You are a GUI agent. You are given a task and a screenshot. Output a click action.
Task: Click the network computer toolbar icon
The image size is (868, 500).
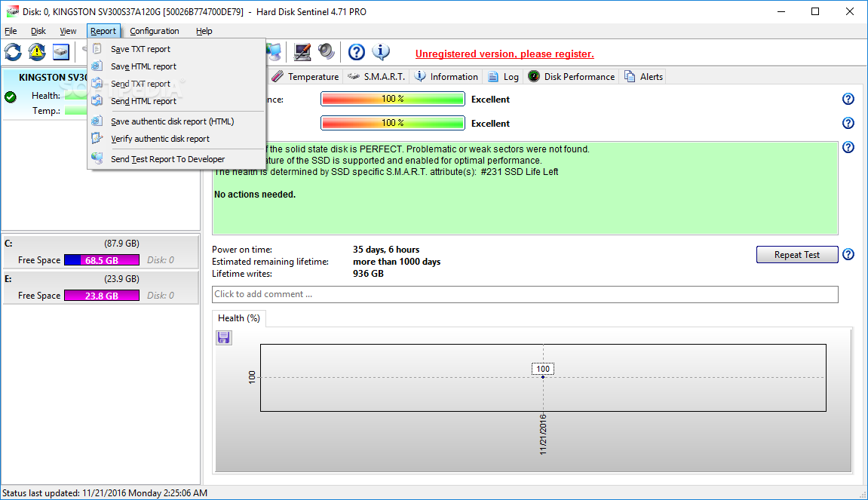[274, 52]
